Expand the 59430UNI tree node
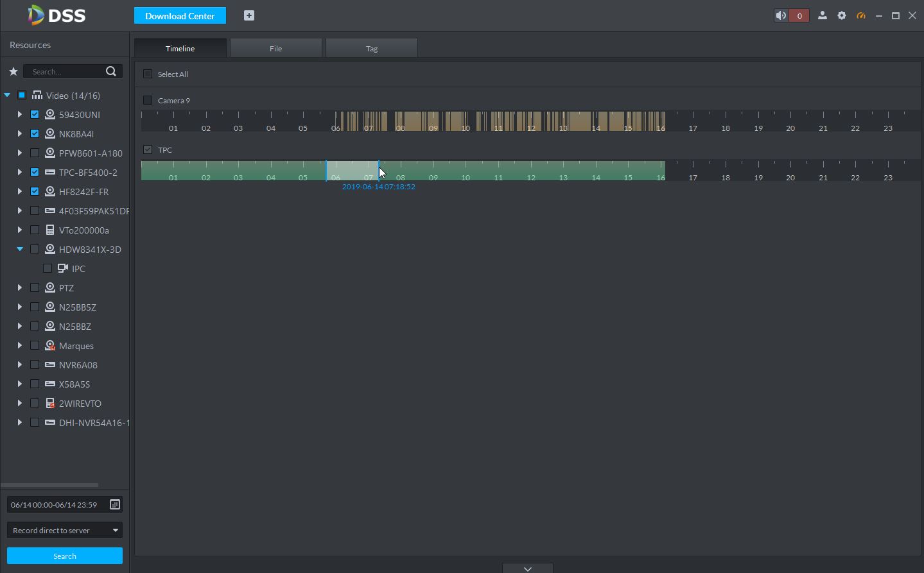This screenshot has height=573, width=924. (x=20, y=114)
